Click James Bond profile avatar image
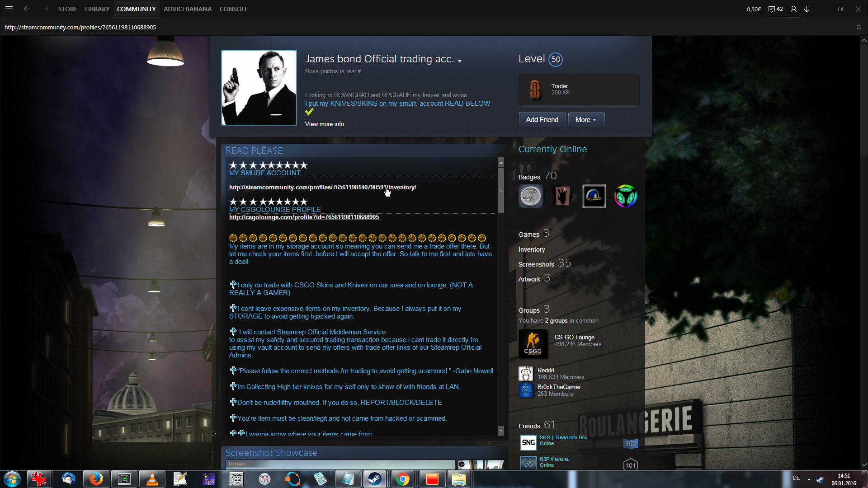 pos(259,88)
